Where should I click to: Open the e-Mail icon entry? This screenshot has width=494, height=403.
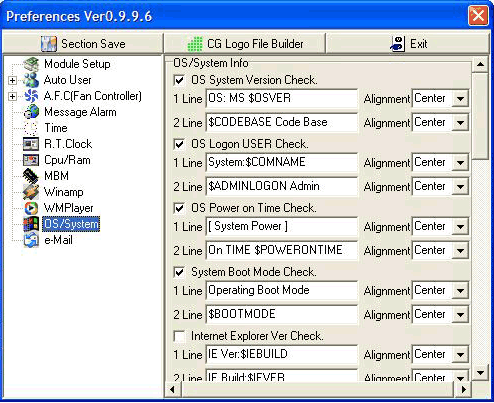point(31,240)
